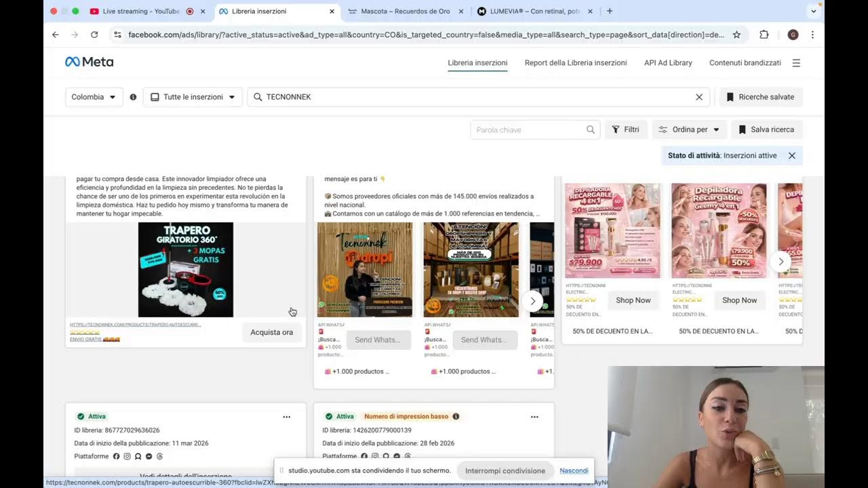Open the Colombia country dropdown
This screenshot has width=868, height=488.
(94, 97)
